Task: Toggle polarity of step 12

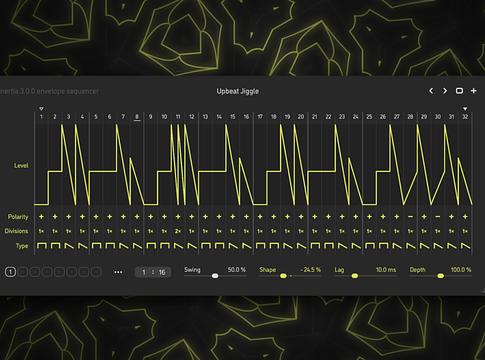Action: point(192,217)
